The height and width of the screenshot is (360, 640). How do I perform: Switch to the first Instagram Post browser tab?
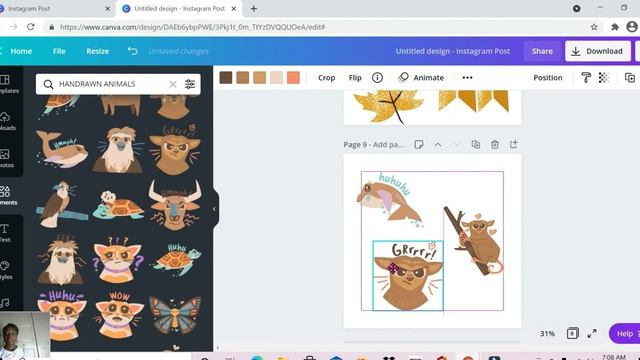[56, 9]
